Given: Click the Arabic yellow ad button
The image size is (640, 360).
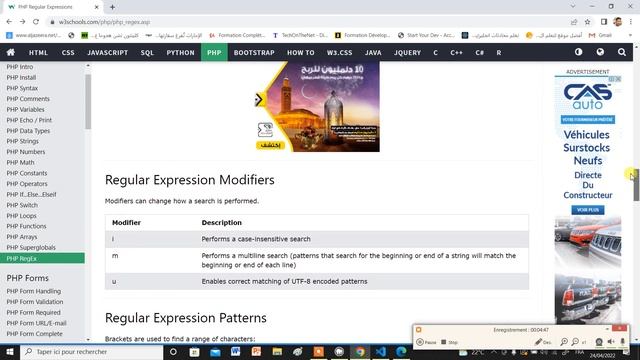Looking at the screenshot, I should [x=270, y=145].
